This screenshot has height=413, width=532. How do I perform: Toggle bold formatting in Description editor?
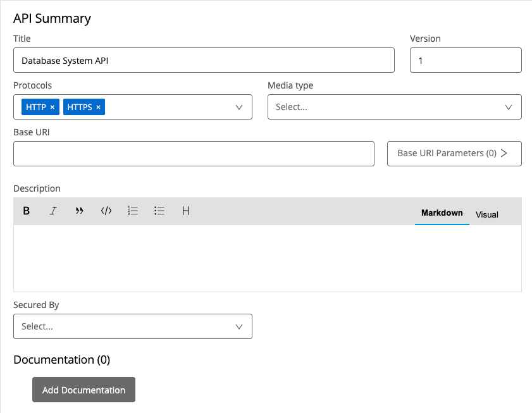click(27, 211)
